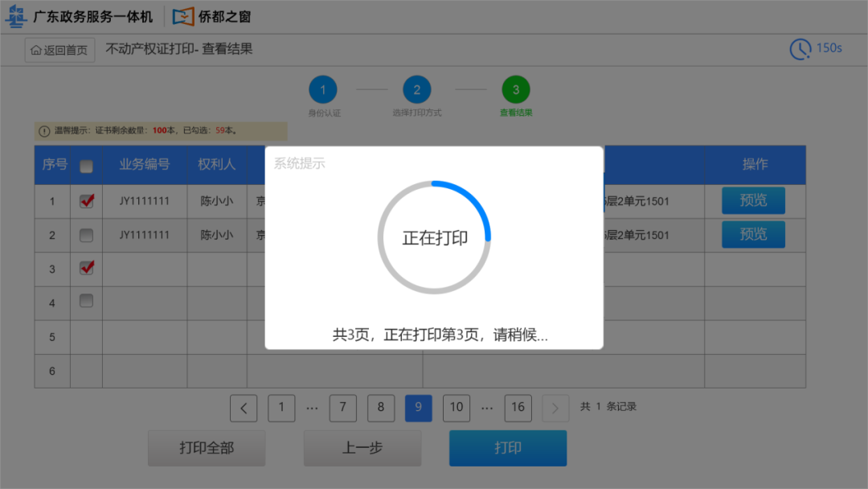
Task: Select step circle 1 for 身份认证
Action: [323, 91]
